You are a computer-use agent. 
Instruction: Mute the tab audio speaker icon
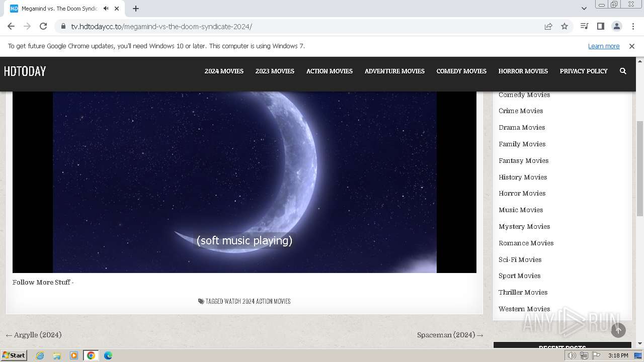point(106,9)
